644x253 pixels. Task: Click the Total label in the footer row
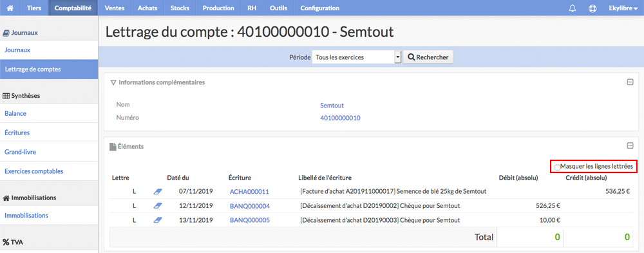point(484,237)
